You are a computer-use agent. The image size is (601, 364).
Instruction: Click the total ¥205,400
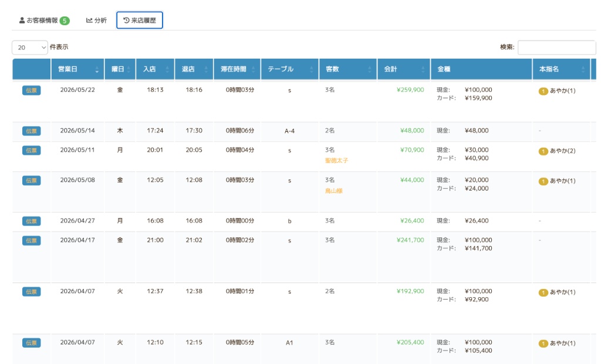pos(410,342)
